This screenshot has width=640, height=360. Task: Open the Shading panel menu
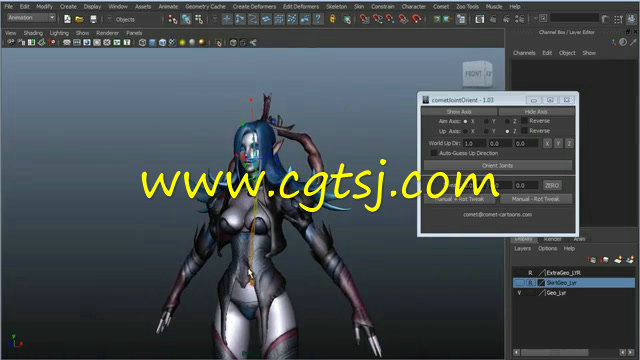pos(33,33)
